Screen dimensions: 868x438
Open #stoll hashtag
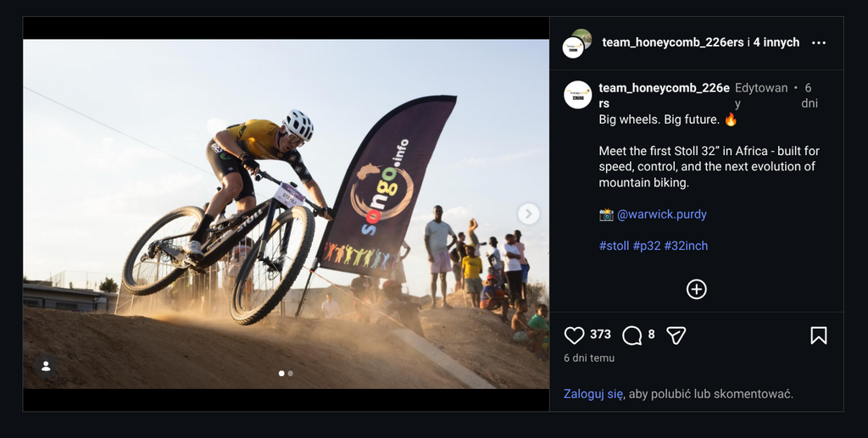(x=614, y=246)
